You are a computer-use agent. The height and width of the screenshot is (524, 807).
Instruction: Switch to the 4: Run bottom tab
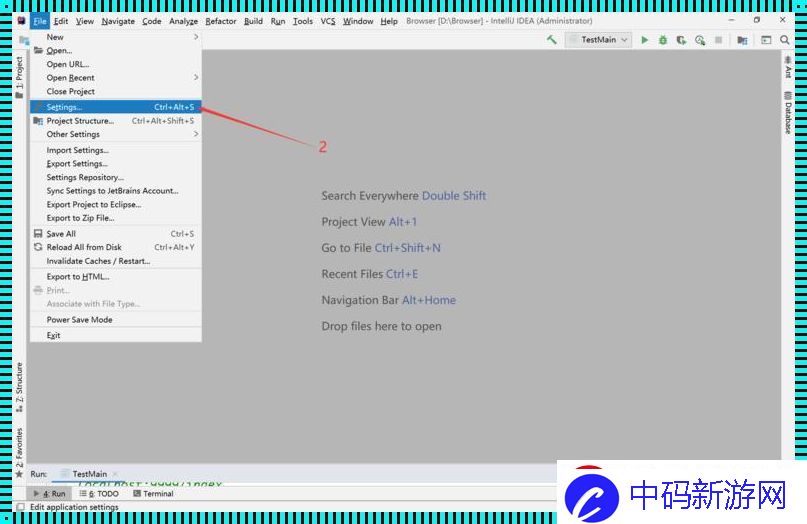[50, 494]
